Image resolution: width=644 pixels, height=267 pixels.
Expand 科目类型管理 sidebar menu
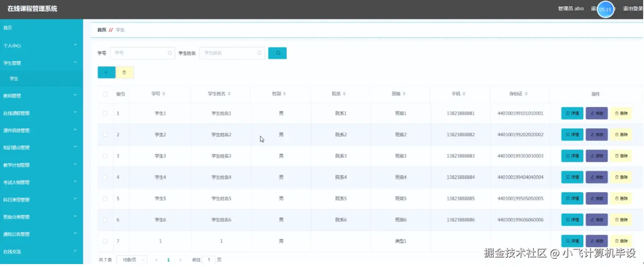(x=41, y=200)
